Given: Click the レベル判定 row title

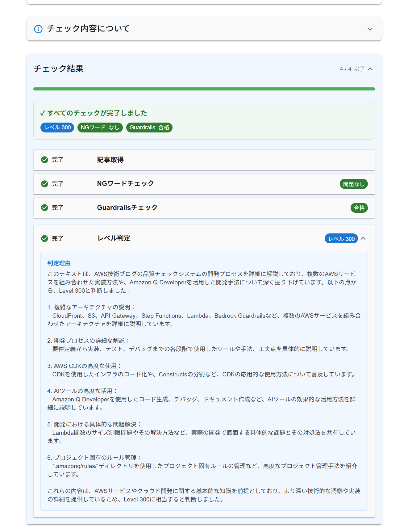Looking at the screenshot, I should [114, 238].
